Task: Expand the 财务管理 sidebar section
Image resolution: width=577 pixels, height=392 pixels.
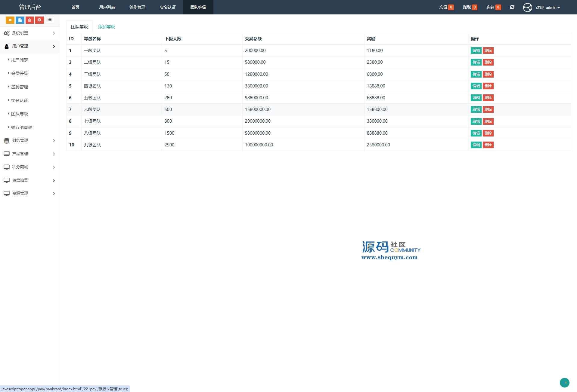Action: tap(29, 141)
